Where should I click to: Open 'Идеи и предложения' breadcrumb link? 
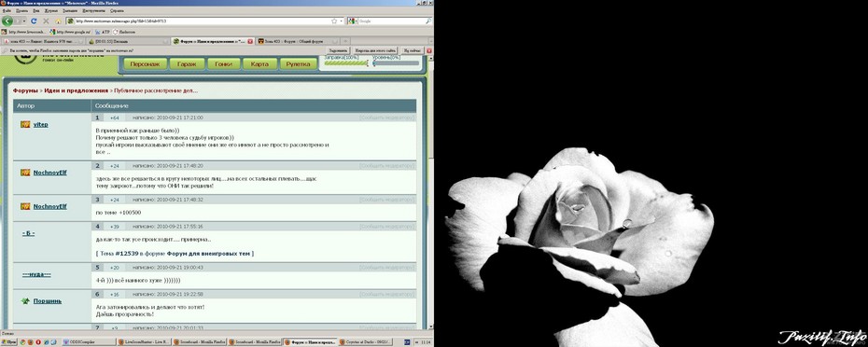point(76,90)
